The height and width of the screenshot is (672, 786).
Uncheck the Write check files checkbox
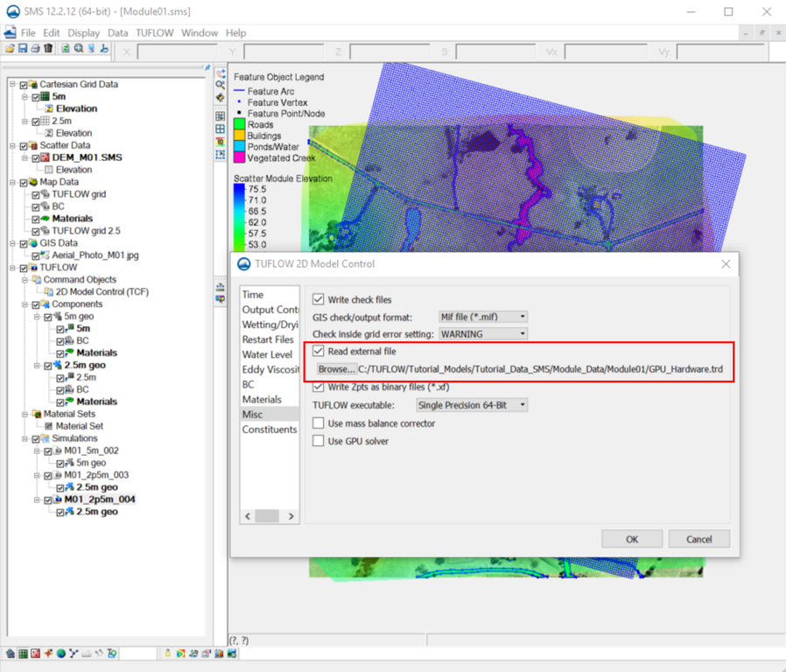[x=319, y=299]
